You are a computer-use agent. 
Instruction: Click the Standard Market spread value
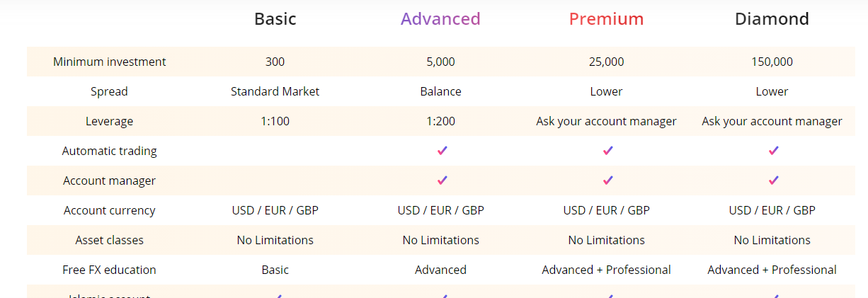pos(275,91)
